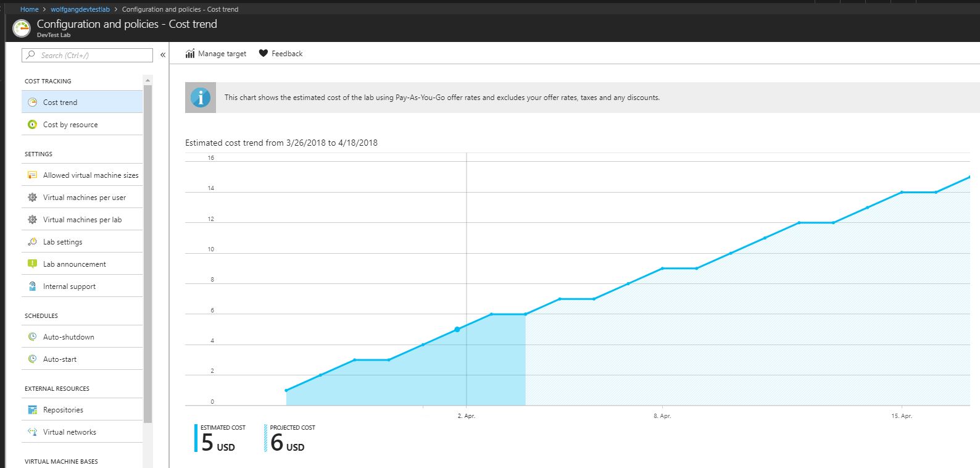Click the Virtual machines per user gear icon
This screenshot has width=980, height=468.
32,197
